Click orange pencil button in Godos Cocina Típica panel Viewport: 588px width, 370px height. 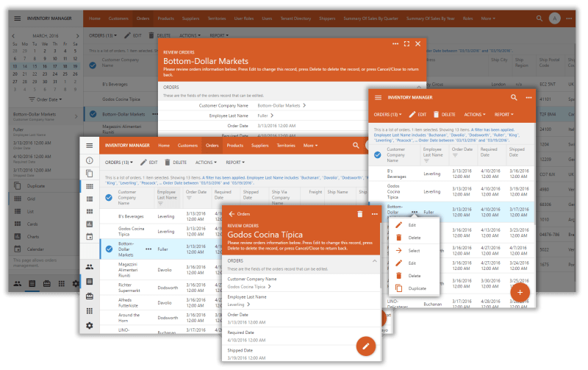(366, 346)
